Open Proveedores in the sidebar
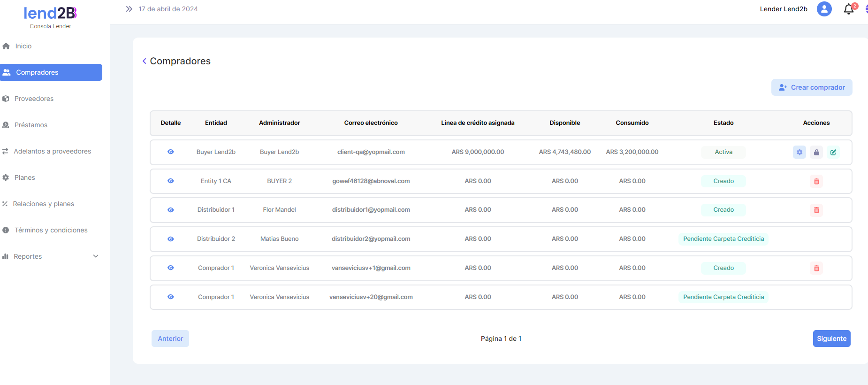 coord(34,99)
